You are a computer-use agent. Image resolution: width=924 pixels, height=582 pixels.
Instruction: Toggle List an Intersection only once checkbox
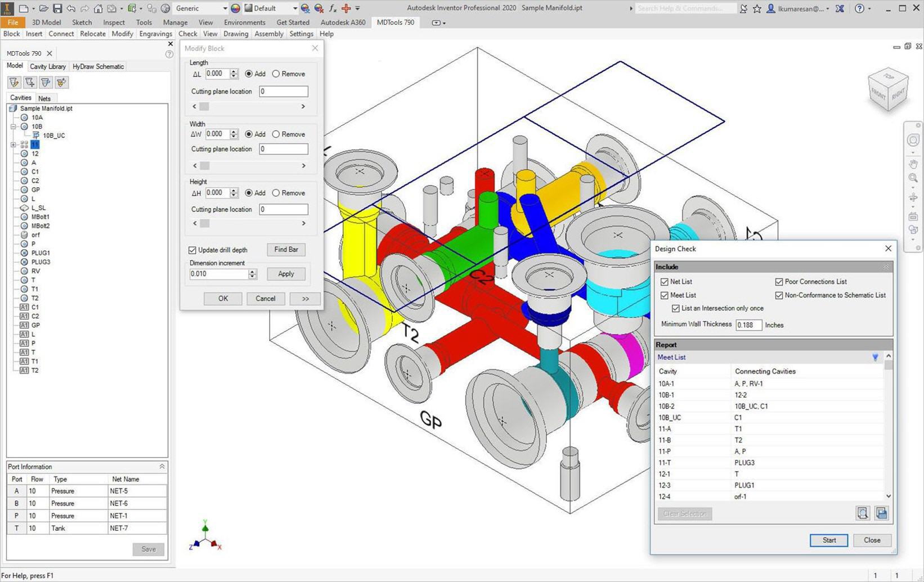coord(676,309)
